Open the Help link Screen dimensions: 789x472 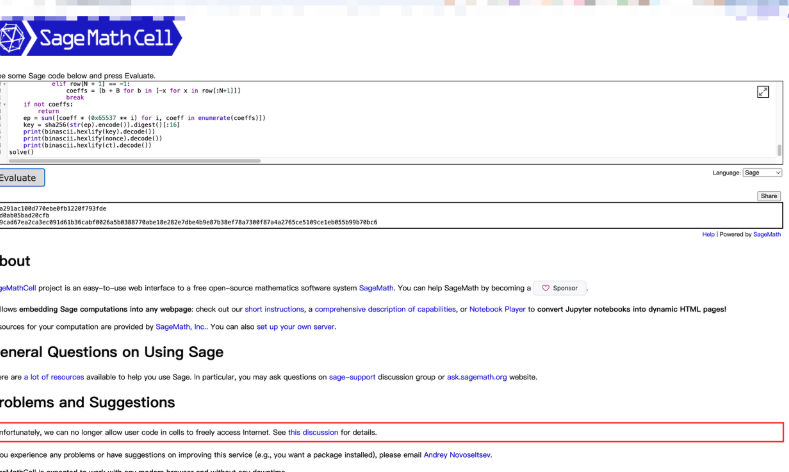[x=708, y=234]
